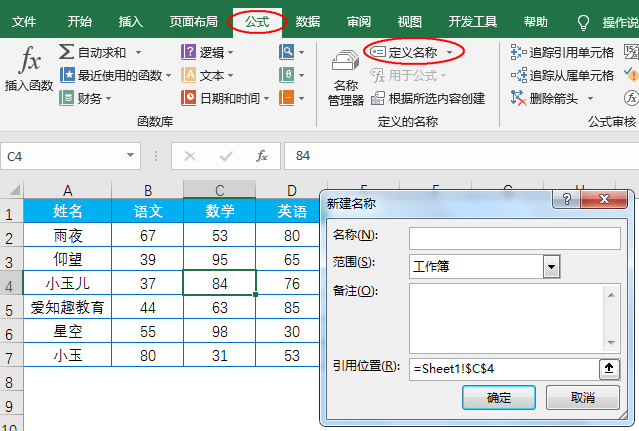This screenshot has width=639, height=431.
Task: Open the Name Box dropdown arrow
Action: (130, 155)
